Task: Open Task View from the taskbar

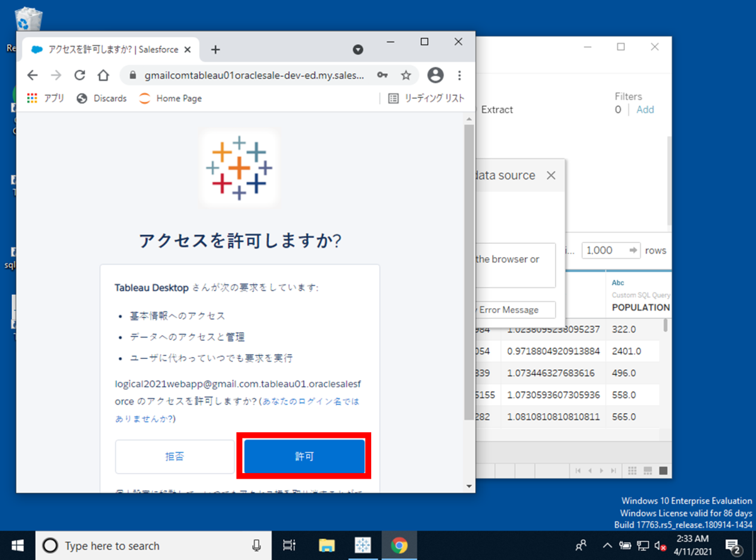Action: 289,546
